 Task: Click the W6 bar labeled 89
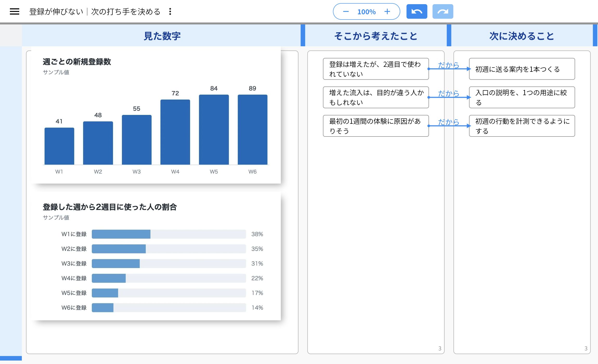252,129
